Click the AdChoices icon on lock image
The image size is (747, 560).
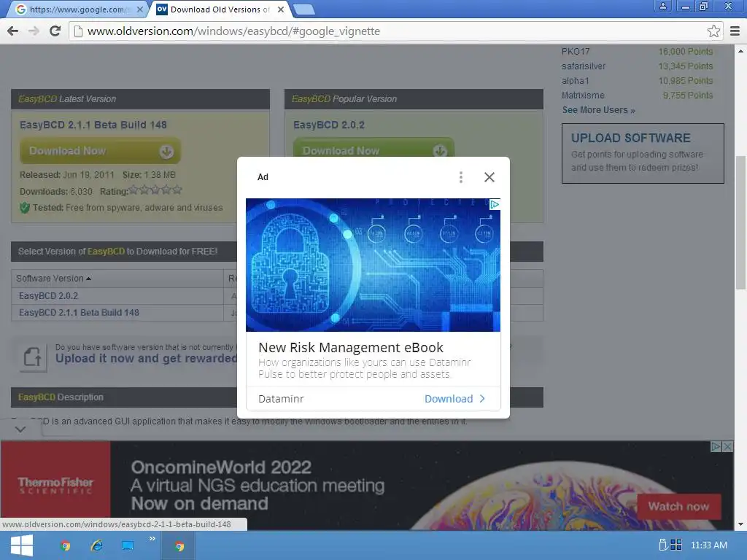coord(495,204)
